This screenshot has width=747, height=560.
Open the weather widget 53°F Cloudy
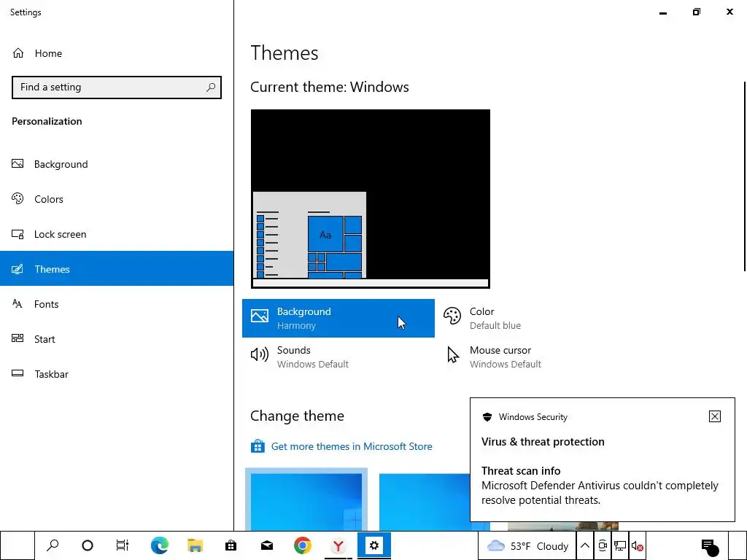[527, 545]
